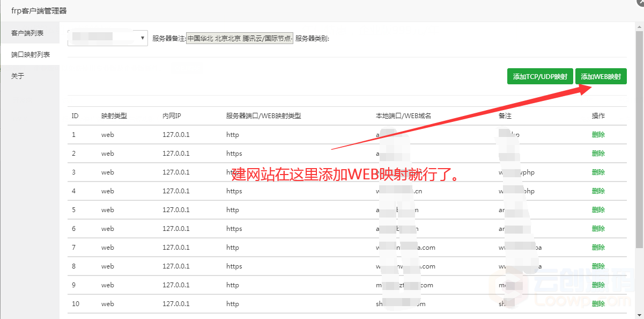
Task: Click the 映射类型 column header
Action: [x=114, y=116]
